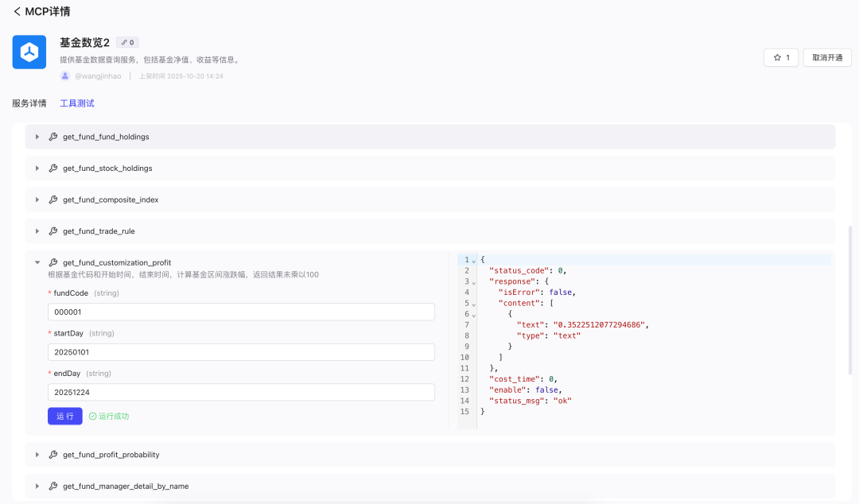
Task: Click the endDay input field
Action: pos(241,392)
